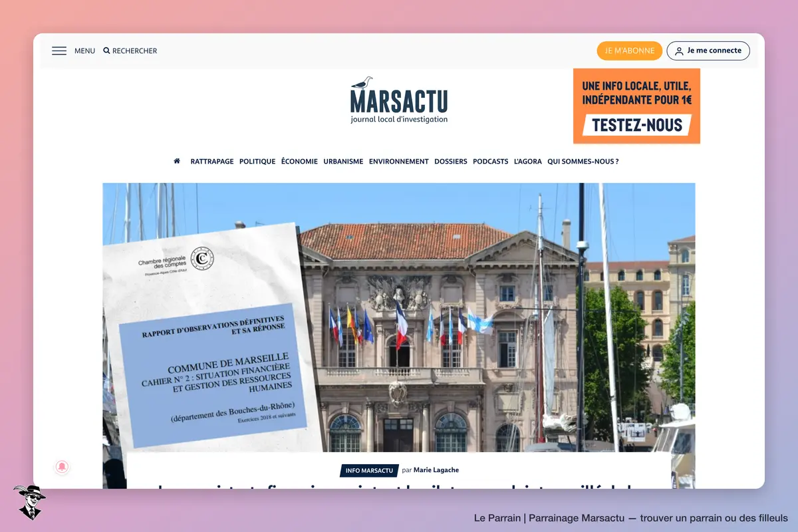
Task: Click the MENU label
Action: 84,51
